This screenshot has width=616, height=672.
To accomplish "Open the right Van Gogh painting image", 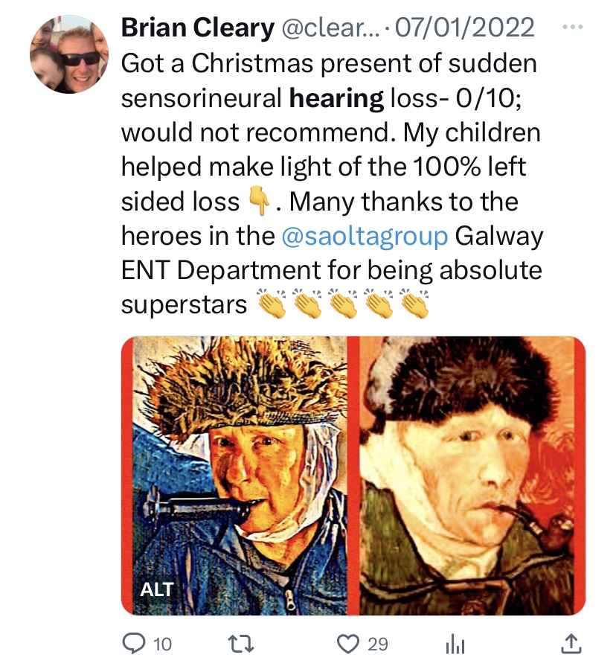I will pos(473,476).
